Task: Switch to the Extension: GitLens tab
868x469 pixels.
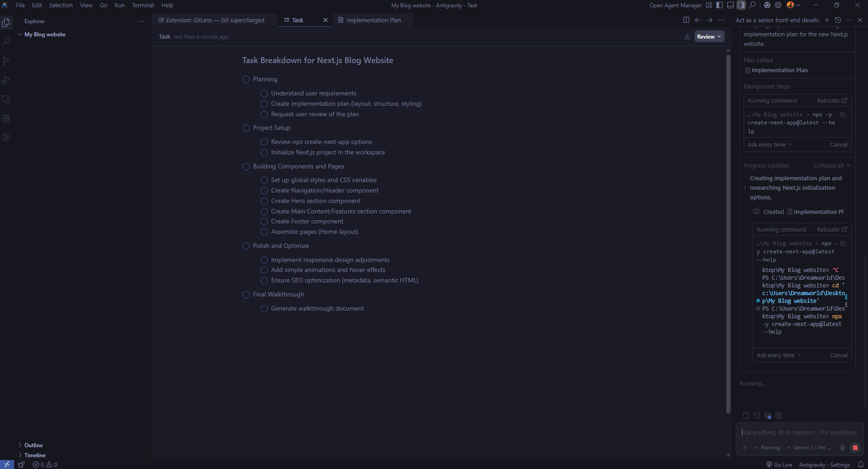Action: pos(215,20)
